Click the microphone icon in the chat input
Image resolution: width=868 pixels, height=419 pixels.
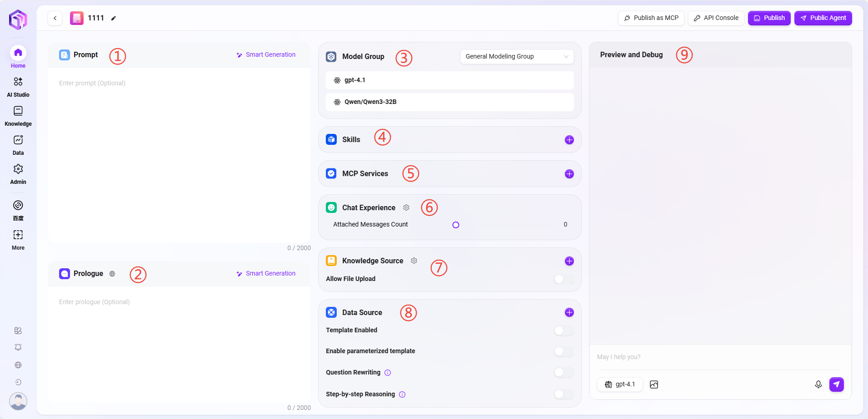[818, 384]
